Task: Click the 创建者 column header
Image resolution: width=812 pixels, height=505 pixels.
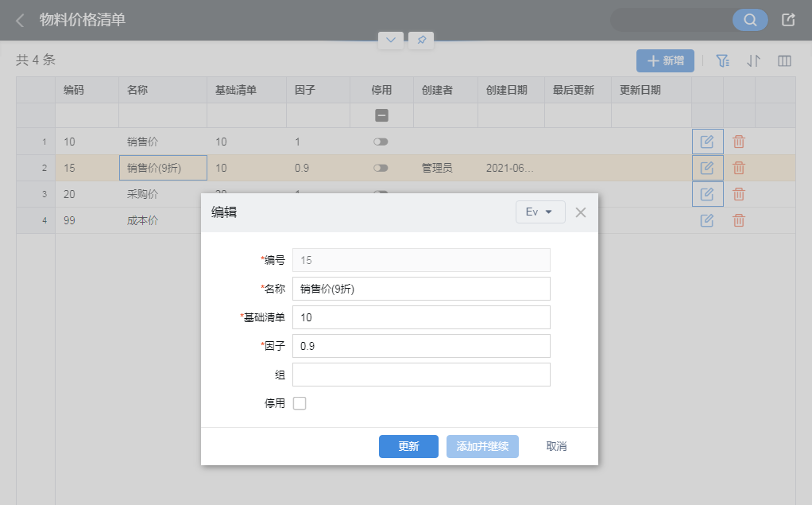Action: point(446,90)
